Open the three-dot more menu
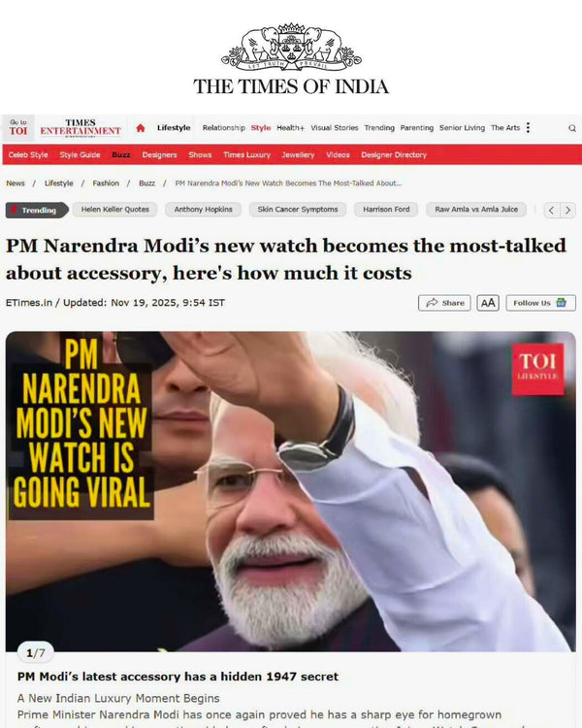The width and height of the screenshot is (582, 728). [x=528, y=128]
